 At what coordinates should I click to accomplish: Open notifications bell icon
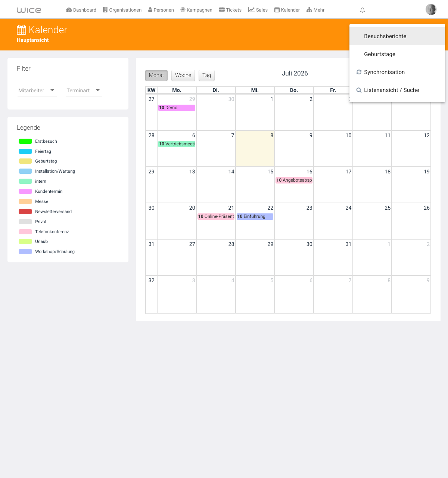[362, 10]
